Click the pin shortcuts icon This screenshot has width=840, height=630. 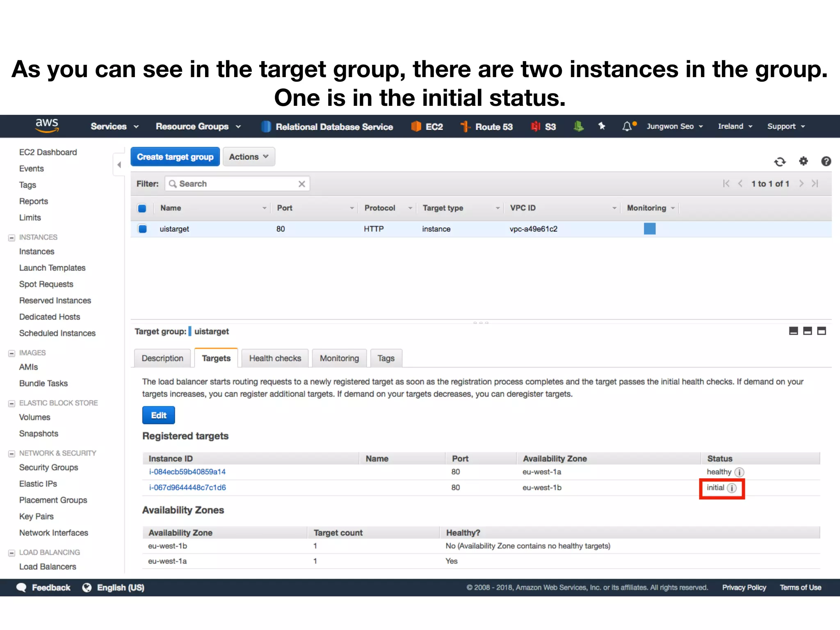click(602, 126)
